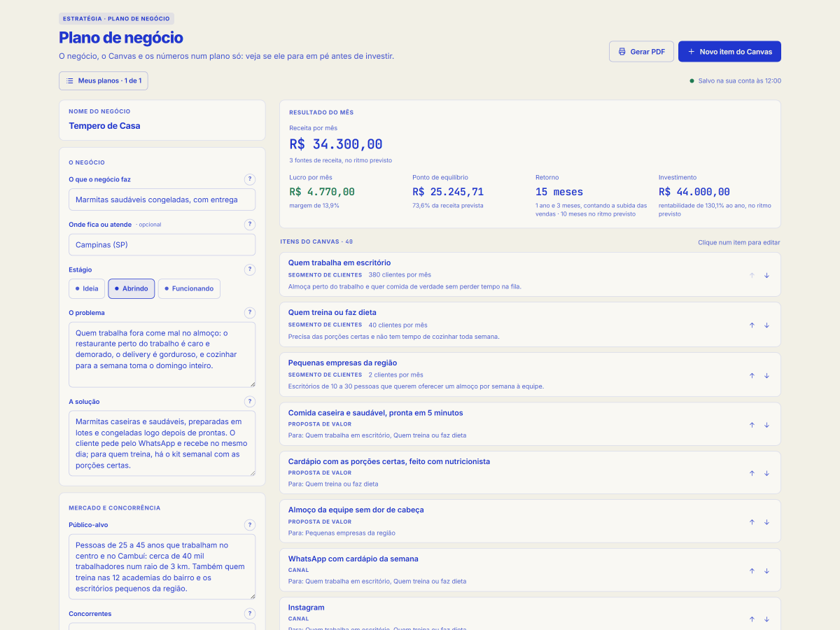Select the 'Abrindo' stage option
The width and height of the screenshot is (840, 630).
coord(132,288)
